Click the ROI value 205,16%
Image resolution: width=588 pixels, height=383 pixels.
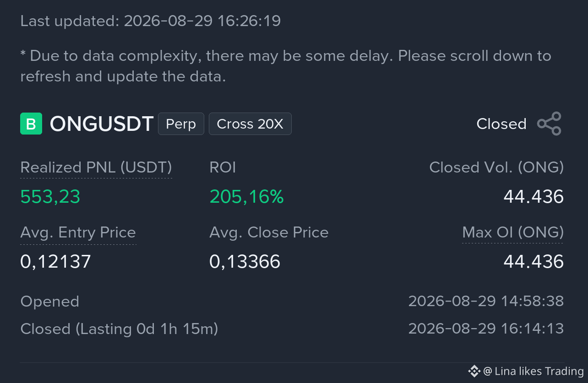pos(246,197)
